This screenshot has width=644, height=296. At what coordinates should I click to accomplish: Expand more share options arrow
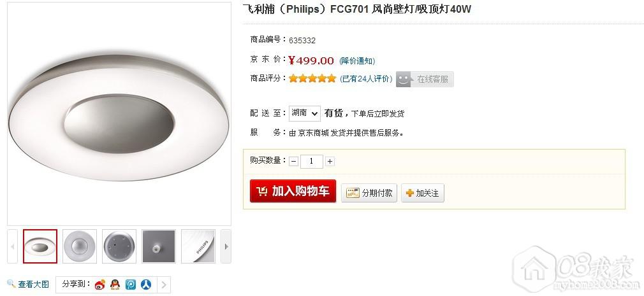pyautogui.click(x=164, y=285)
